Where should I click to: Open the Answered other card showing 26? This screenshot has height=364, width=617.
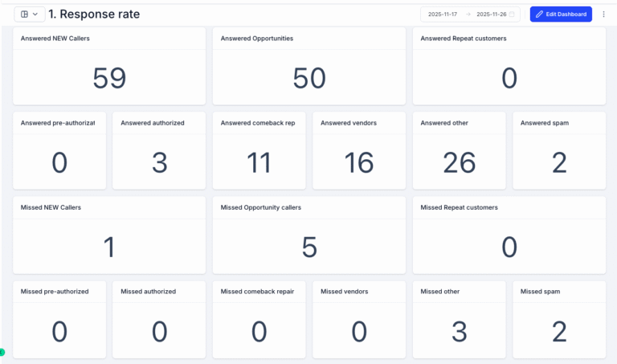coord(459,151)
